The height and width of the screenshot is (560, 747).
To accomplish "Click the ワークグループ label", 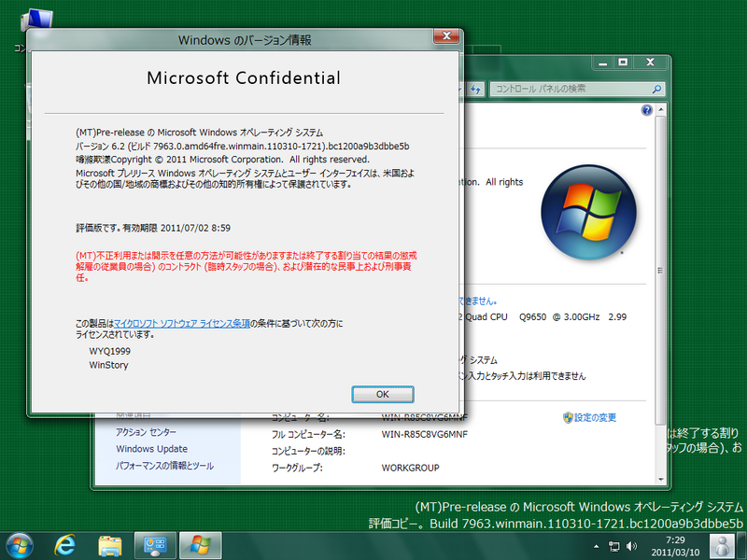I will (x=297, y=468).
